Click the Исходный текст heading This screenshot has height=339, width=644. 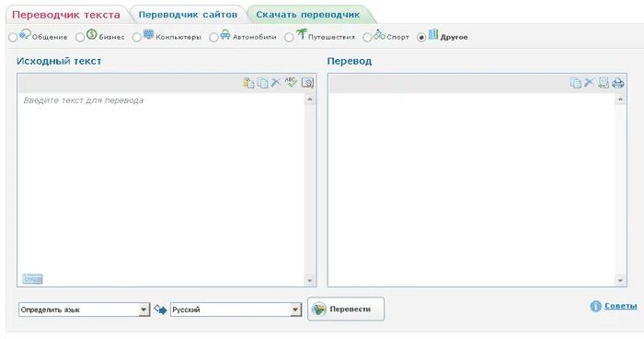coord(59,62)
